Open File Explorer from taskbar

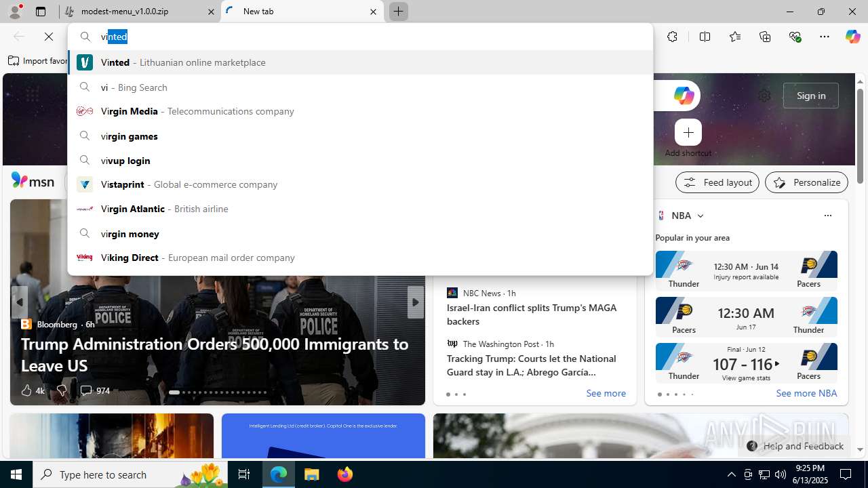point(312,474)
